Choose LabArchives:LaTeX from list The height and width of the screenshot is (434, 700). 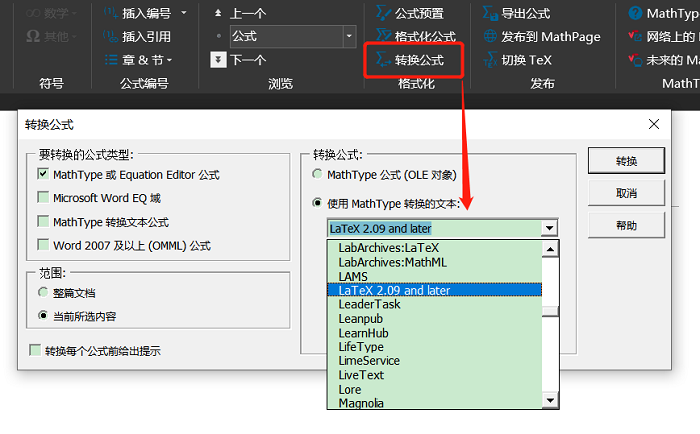pyautogui.click(x=434, y=248)
